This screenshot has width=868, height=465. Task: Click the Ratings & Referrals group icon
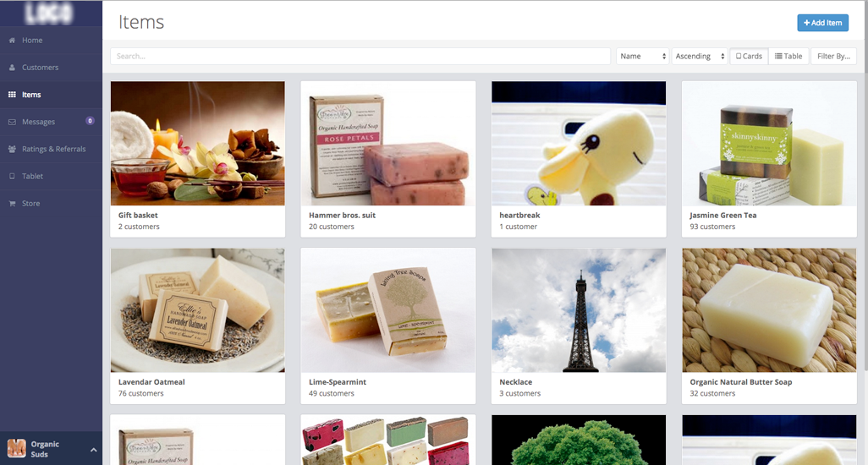pos(12,149)
